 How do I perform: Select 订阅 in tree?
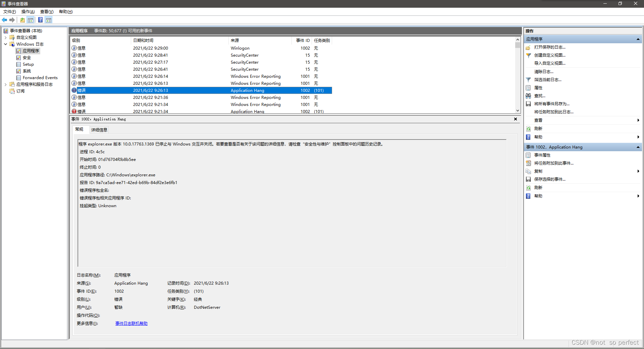[x=17, y=91]
